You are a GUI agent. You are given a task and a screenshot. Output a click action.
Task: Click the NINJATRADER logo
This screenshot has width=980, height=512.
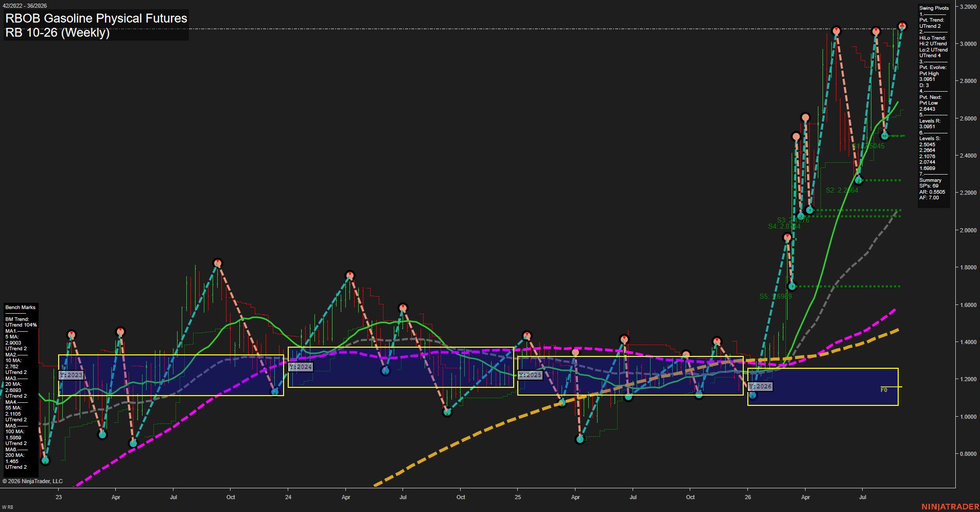[x=950, y=507]
